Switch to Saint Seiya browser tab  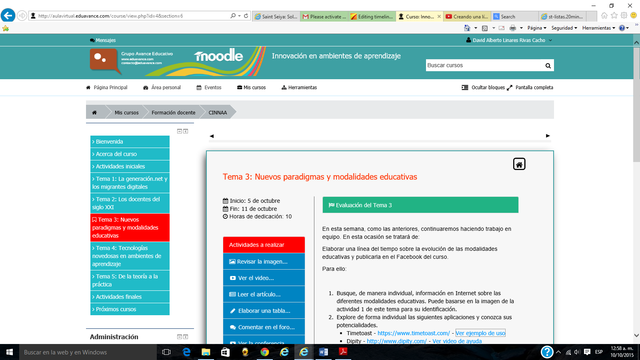point(276,16)
